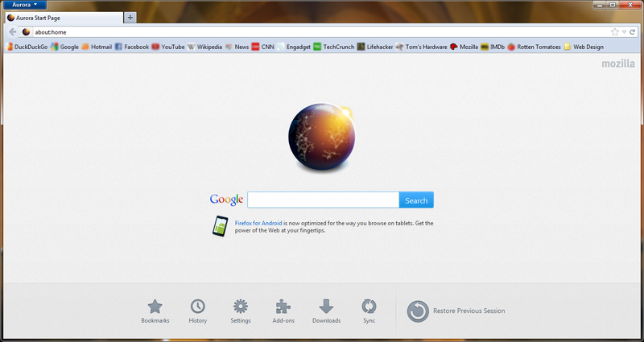Open the Engadget bookmark
The width and height of the screenshot is (644, 342).
(294, 47)
